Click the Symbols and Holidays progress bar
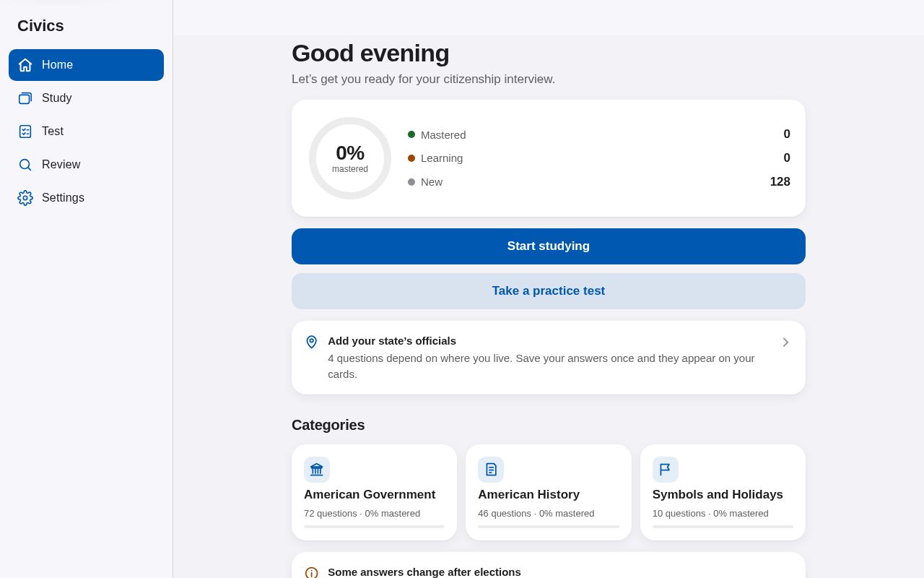Viewport: 924px width, 578px height. tap(723, 527)
